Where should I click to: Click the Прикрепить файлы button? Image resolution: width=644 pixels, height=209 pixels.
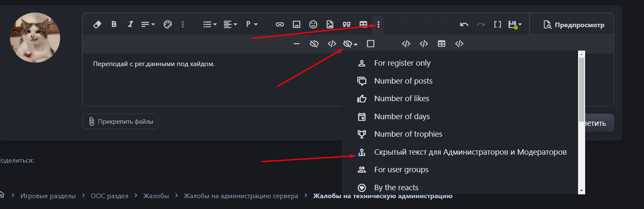pyautogui.click(x=120, y=122)
